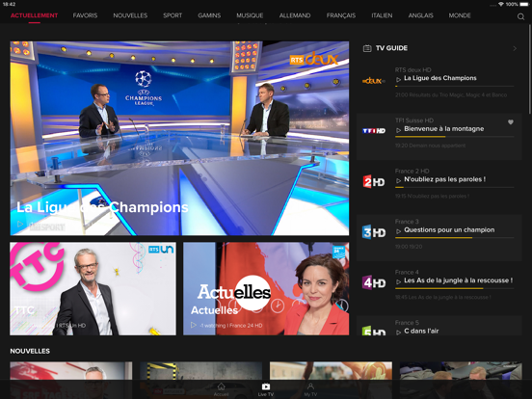The height and width of the screenshot is (399, 532).
Task: Click the RTS un logo on TTC thumbnail
Action: click(161, 250)
